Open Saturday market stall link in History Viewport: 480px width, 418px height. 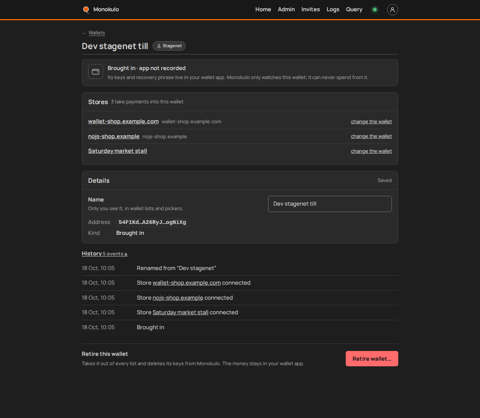[x=180, y=312]
